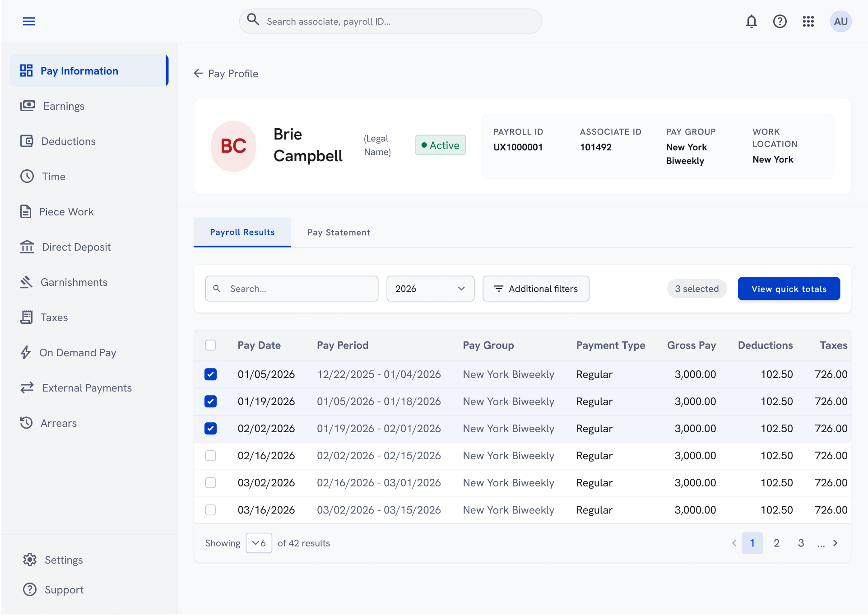Viewport: 868px width, 616px height.
Task: Open notifications bell
Action: (751, 21)
